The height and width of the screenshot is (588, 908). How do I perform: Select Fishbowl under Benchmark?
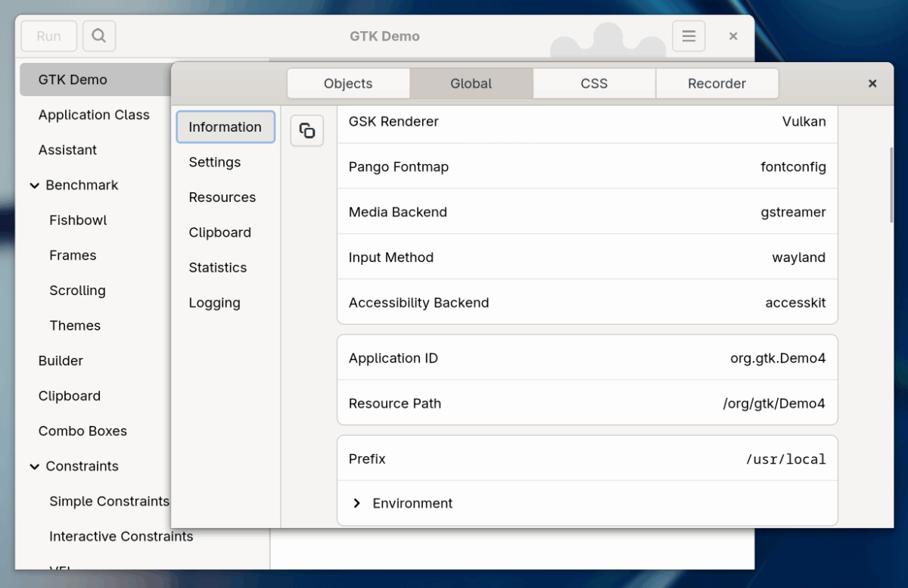[x=78, y=220]
